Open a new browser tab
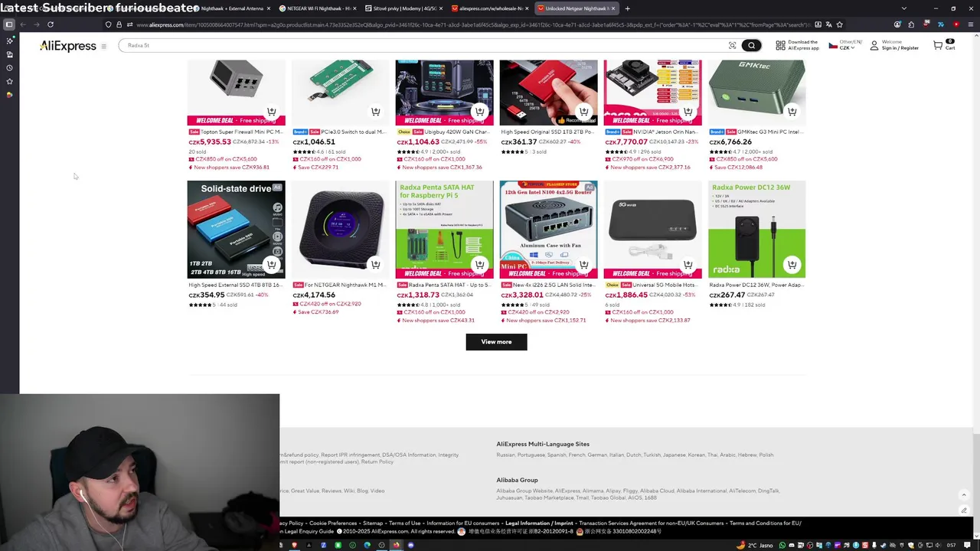 (x=627, y=8)
